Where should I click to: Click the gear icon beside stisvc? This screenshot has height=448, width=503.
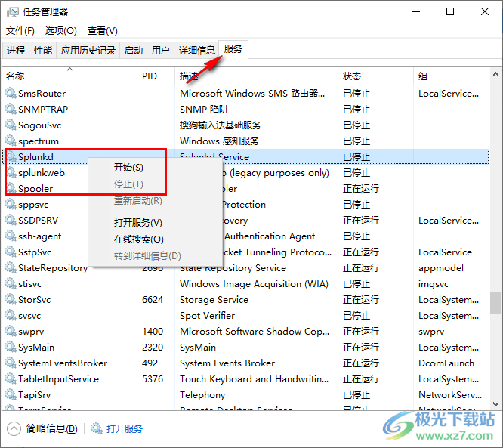(11, 284)
